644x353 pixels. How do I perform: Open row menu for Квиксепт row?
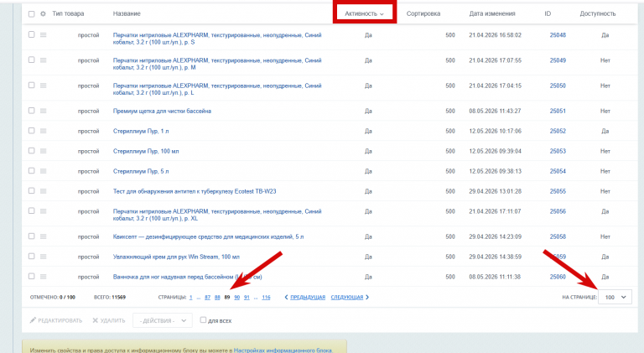(x=43, y=236)
